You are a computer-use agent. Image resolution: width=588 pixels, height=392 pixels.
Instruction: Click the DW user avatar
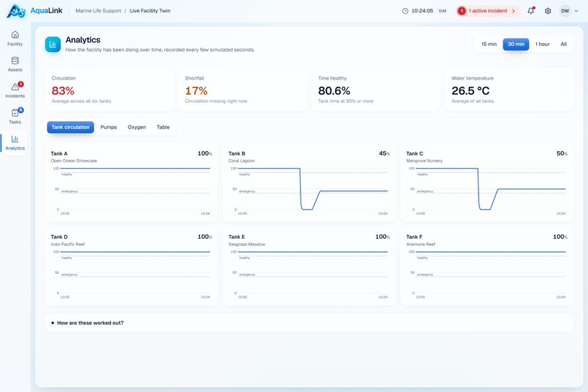tap(565, 11)
